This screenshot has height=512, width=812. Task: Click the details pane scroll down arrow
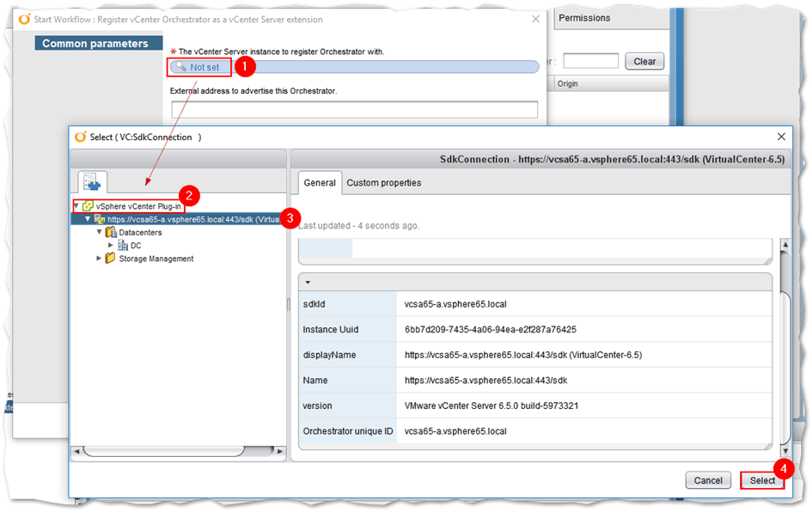point(785,451)
